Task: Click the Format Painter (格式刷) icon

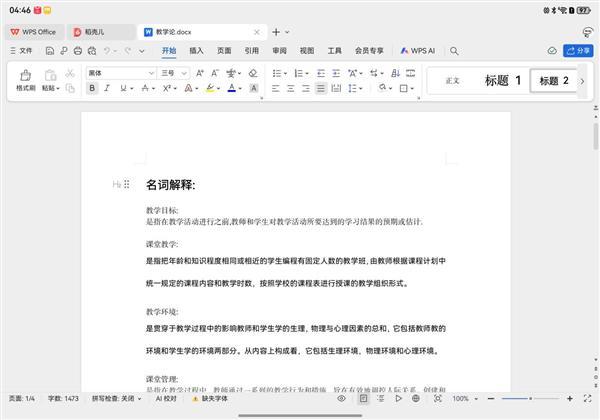Action: [x=25, y=75]
